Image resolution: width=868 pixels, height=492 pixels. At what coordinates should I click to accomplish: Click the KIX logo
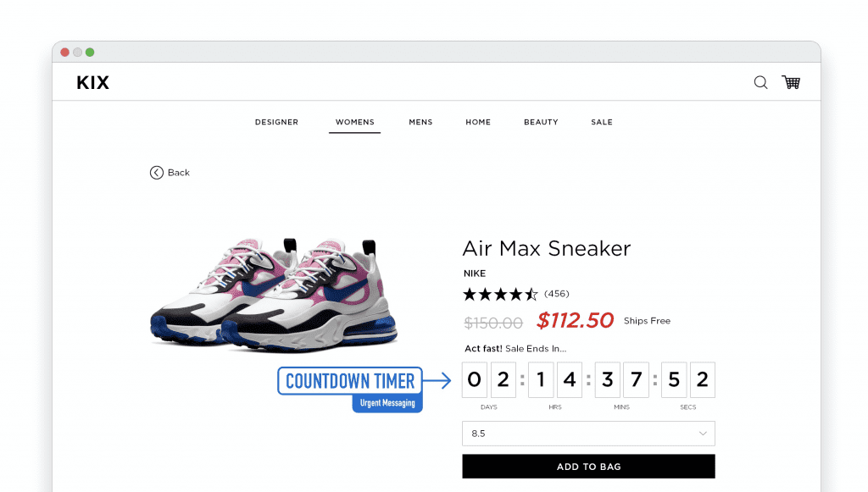92,82
